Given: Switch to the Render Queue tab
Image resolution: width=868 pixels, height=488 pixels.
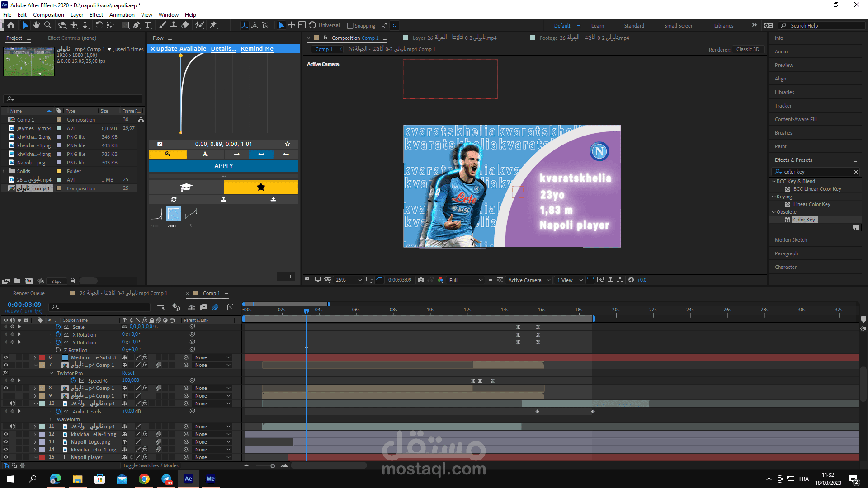Looking at the screenshot, I should pos(28,293).
